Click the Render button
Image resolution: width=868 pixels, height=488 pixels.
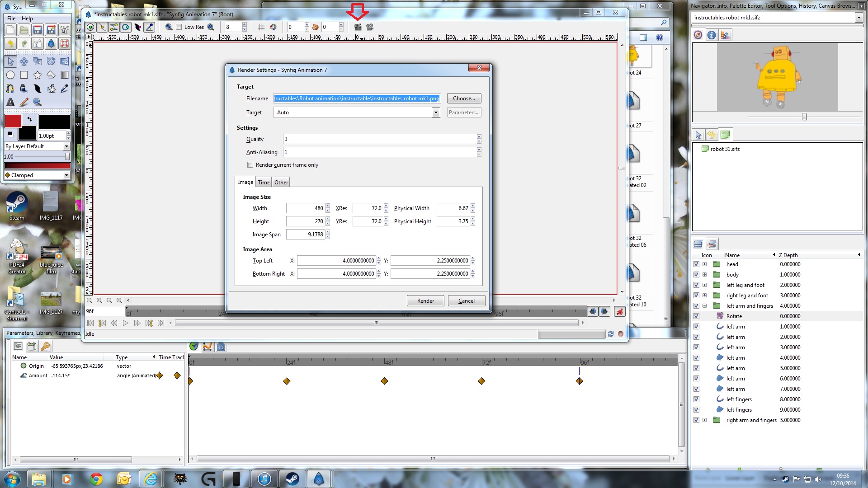pyautogui.click(x=425, y=301)
